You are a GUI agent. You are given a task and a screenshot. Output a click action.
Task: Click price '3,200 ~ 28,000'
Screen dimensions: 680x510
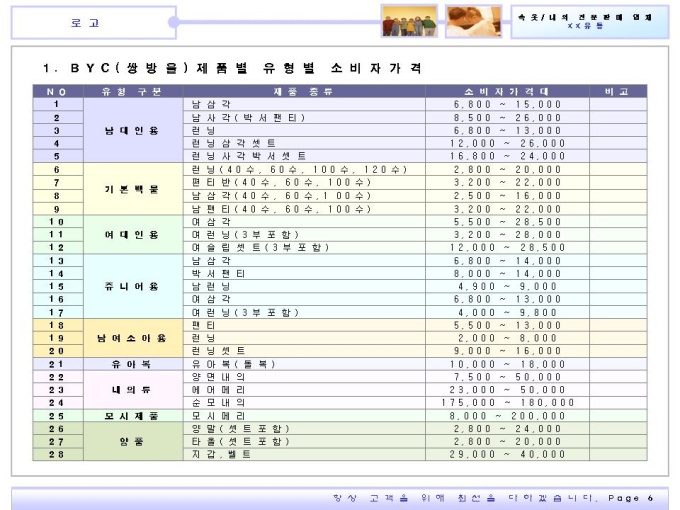[507, 235]
